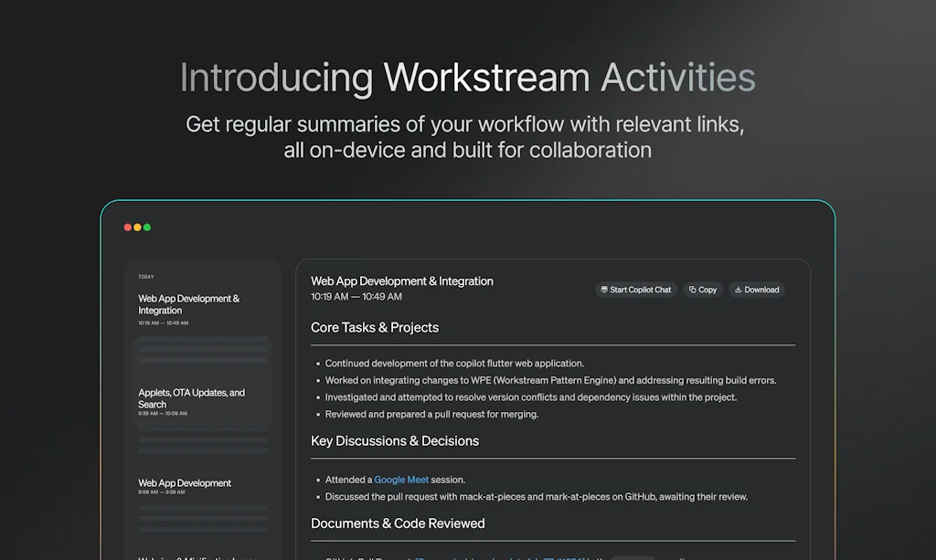
Task: Click the green full-screen traffic light
Action: (148, 227)
